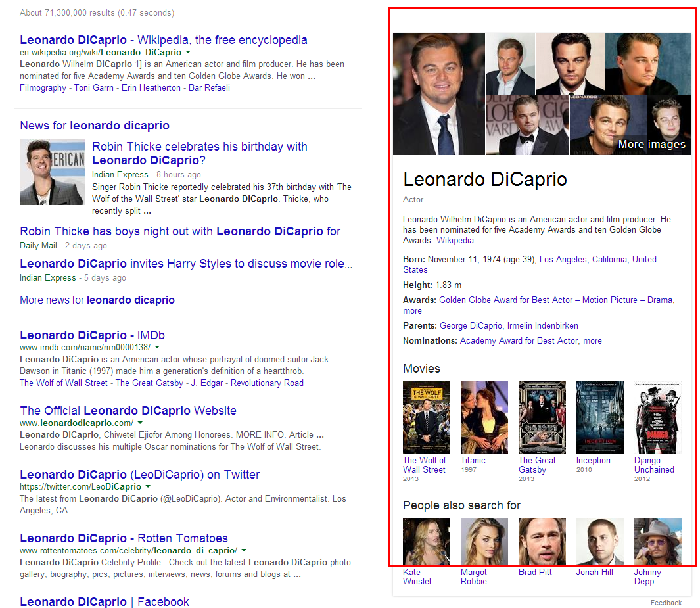Open Inception title link under poster

point(594,460)
